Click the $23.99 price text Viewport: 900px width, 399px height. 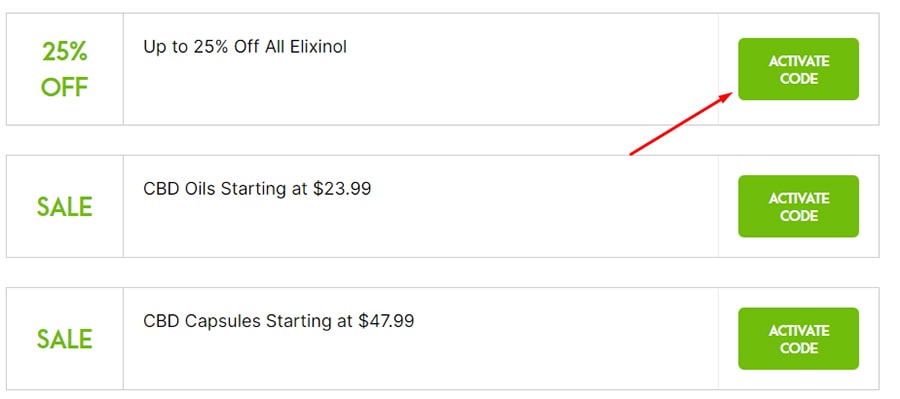(342, 188)
